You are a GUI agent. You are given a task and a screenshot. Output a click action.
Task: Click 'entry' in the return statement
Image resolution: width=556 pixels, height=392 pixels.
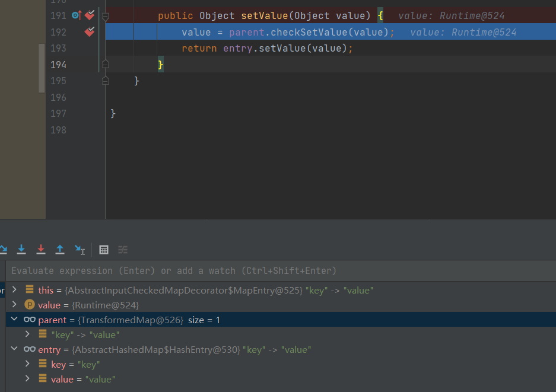click(237, 48)
